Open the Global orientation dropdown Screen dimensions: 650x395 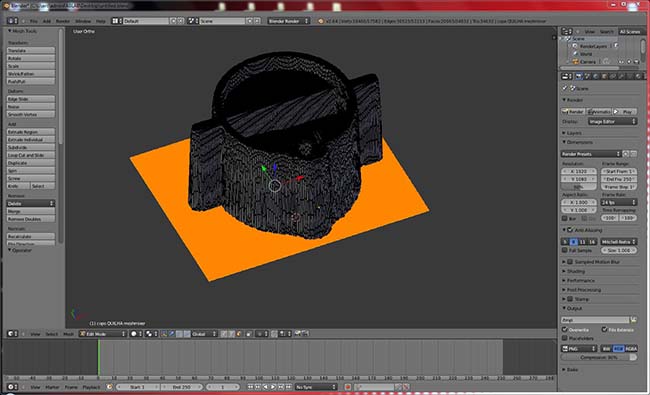click(x=204, y=334)
